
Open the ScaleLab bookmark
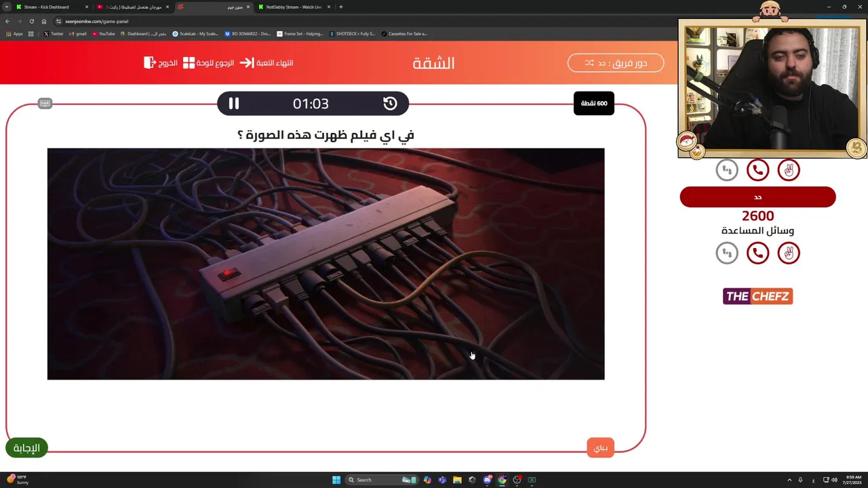pos(195,33)
